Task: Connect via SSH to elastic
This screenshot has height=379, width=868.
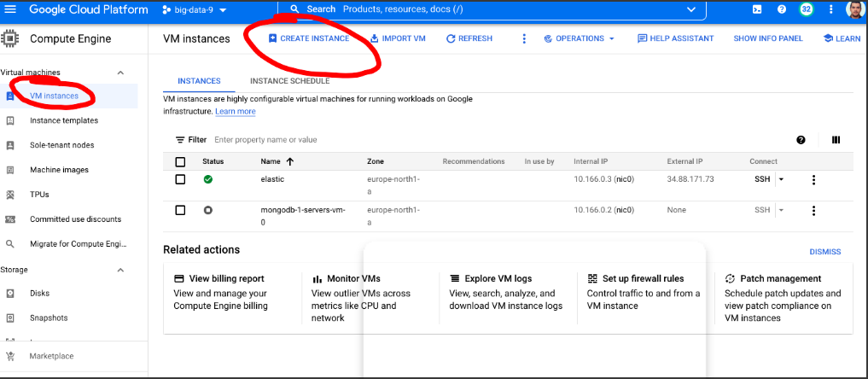Action: (x=762, y=179)
